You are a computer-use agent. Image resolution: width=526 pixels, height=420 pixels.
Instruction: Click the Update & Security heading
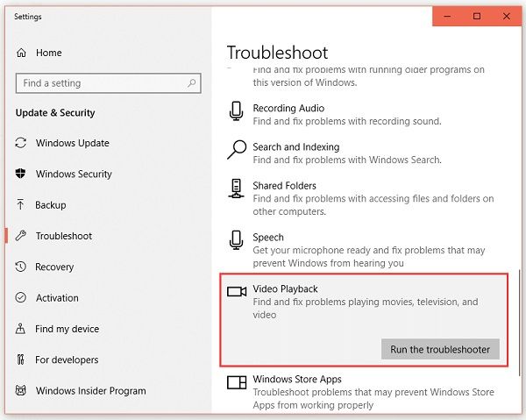[55, 113]
